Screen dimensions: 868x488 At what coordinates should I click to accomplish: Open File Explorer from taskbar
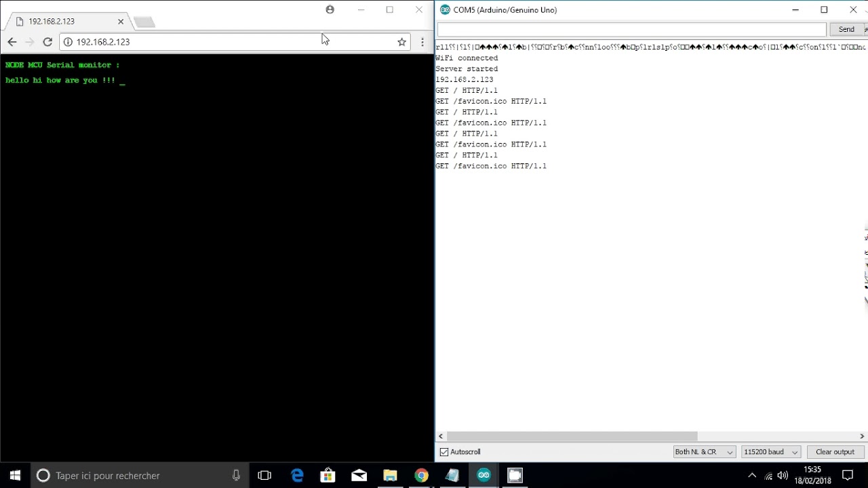[x=390, y=475]
